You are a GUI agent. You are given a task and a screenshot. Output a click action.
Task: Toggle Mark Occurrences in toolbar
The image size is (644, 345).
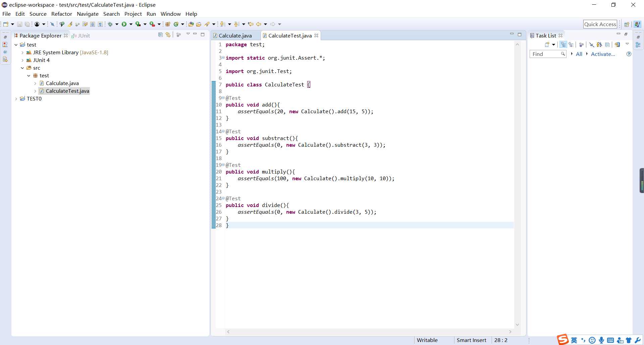click(x=70, y=24)
